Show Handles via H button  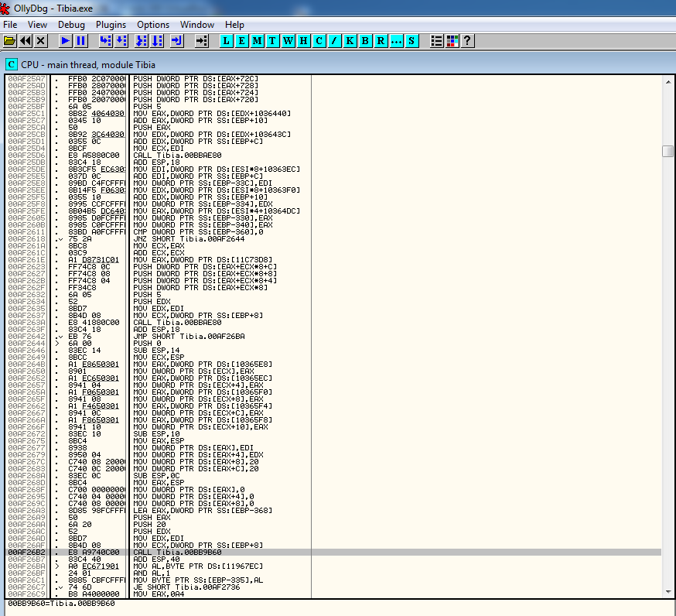[303, 41]
